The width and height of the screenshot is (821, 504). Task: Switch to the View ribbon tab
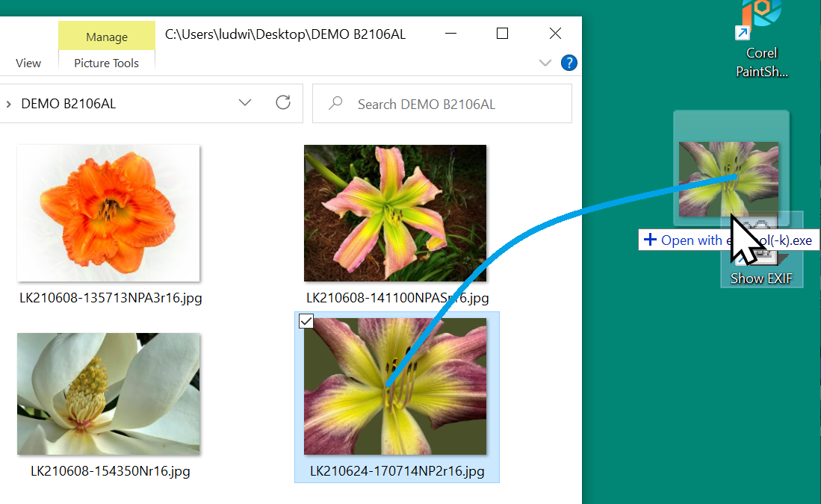[28, 63]
